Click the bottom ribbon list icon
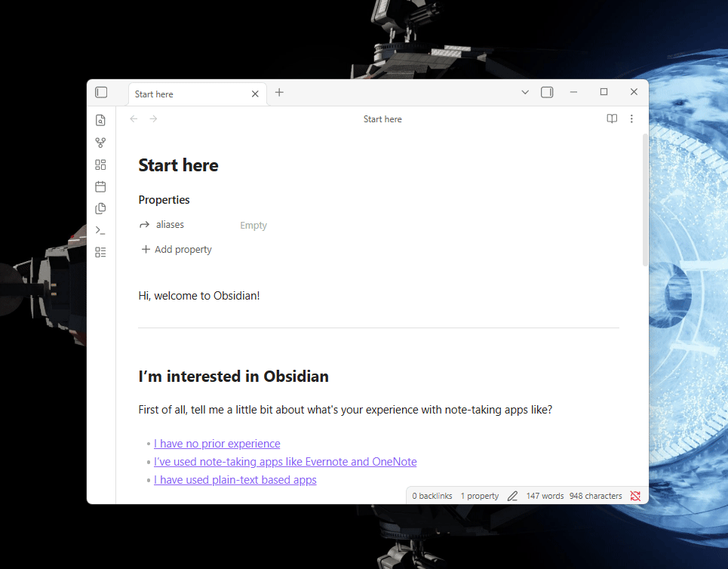The height and width of the screenshot is (569, 728). pos(100,252)
